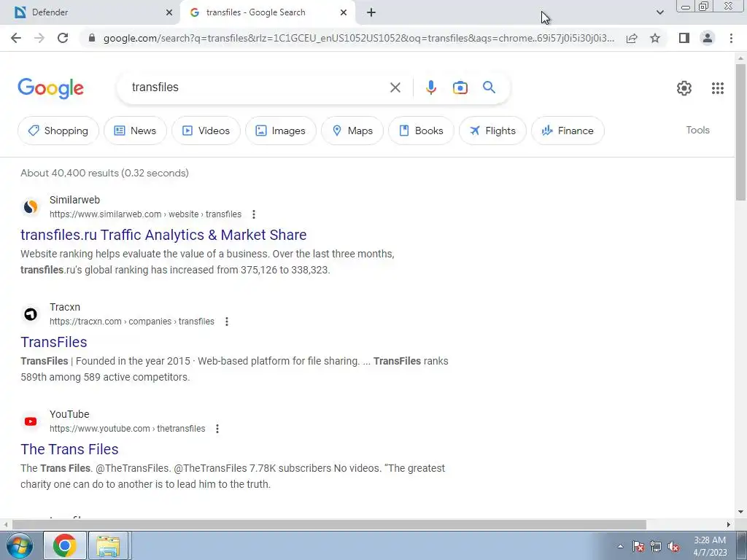Click the similarweb.com result URL
The height and width of the screenshot is (560, 747).
pyautogui.click(x=145, y=214)
